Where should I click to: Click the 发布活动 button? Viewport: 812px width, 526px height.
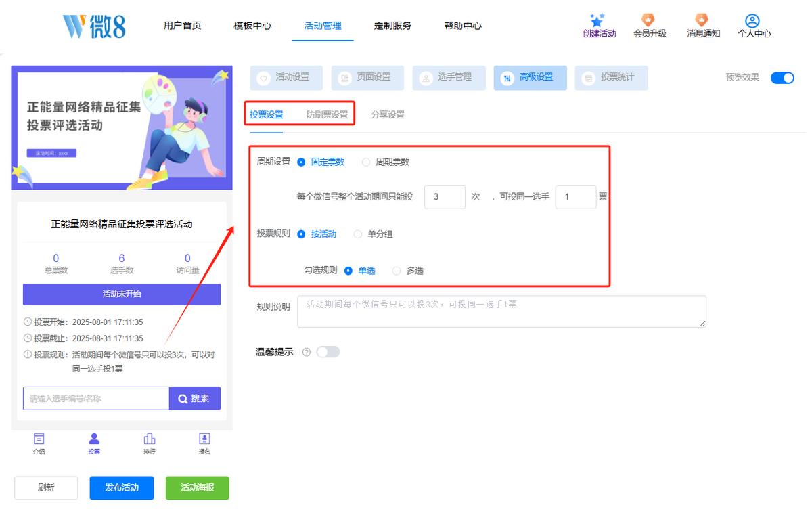(x=122, y=487)
